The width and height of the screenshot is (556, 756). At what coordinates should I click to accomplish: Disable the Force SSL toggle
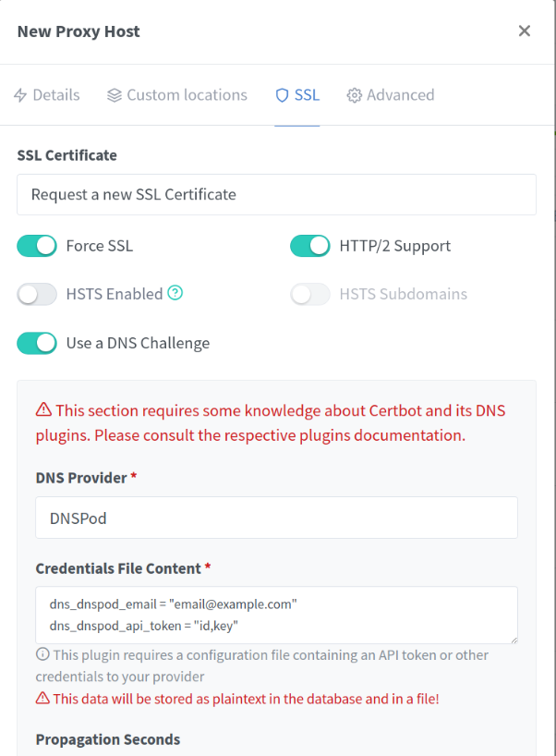(x=37, y=246)
